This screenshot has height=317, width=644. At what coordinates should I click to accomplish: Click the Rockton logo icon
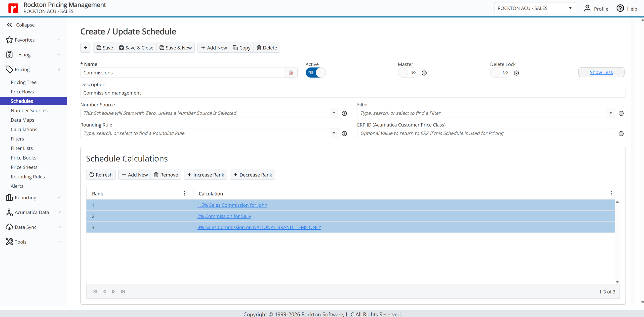point(13,8)
